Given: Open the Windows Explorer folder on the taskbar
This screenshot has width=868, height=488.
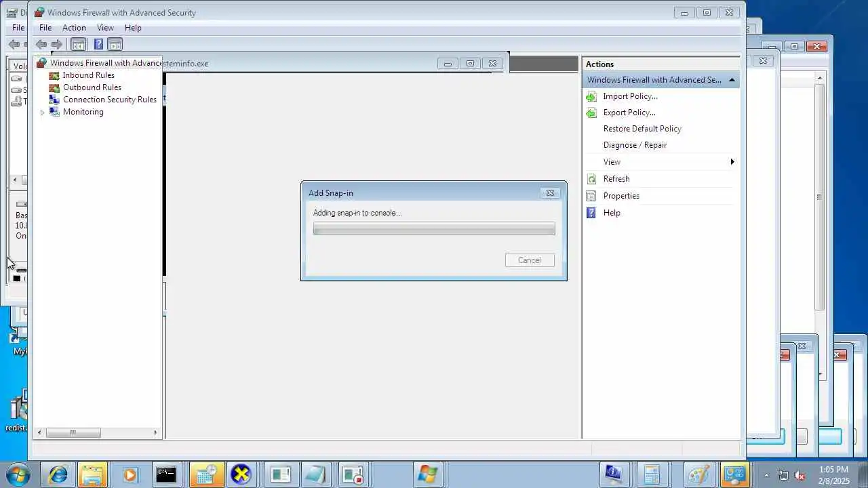Looking at the screenshot, I should pyautogui.click(x=92, y=474).
